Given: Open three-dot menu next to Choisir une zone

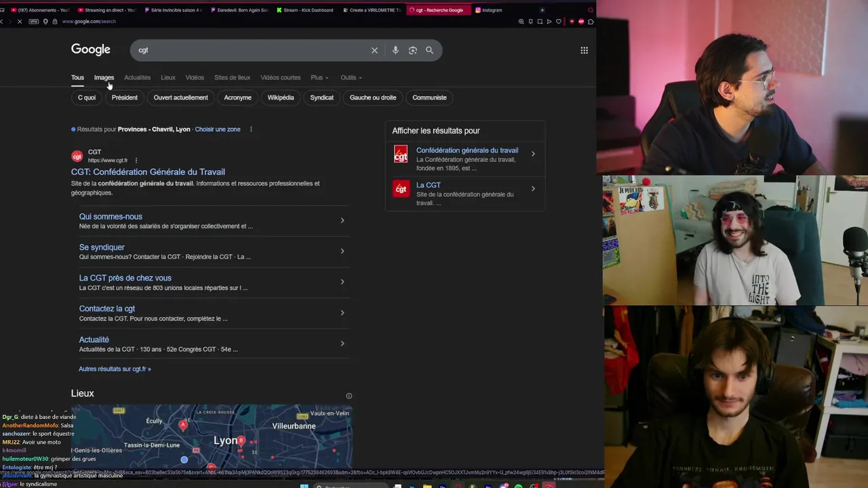Looking at the screenshot, I should click(251, 129).
